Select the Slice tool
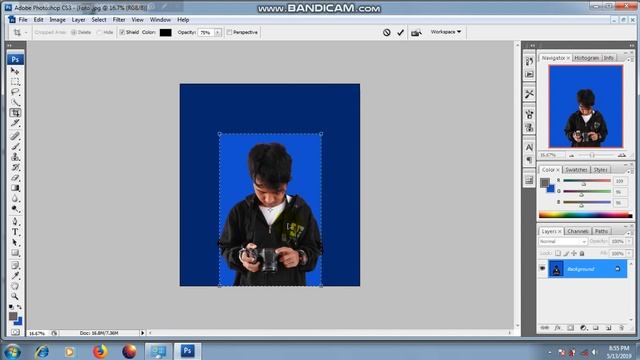 [x=15, y=123]
